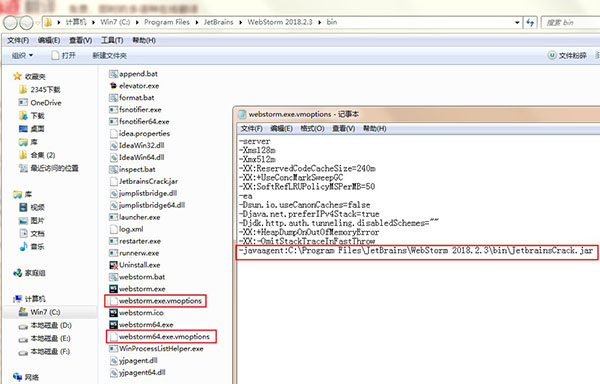Screen dimensions: 600x384
Task: Open the OneDrive sidebar icon
Action: pos(23,103)
